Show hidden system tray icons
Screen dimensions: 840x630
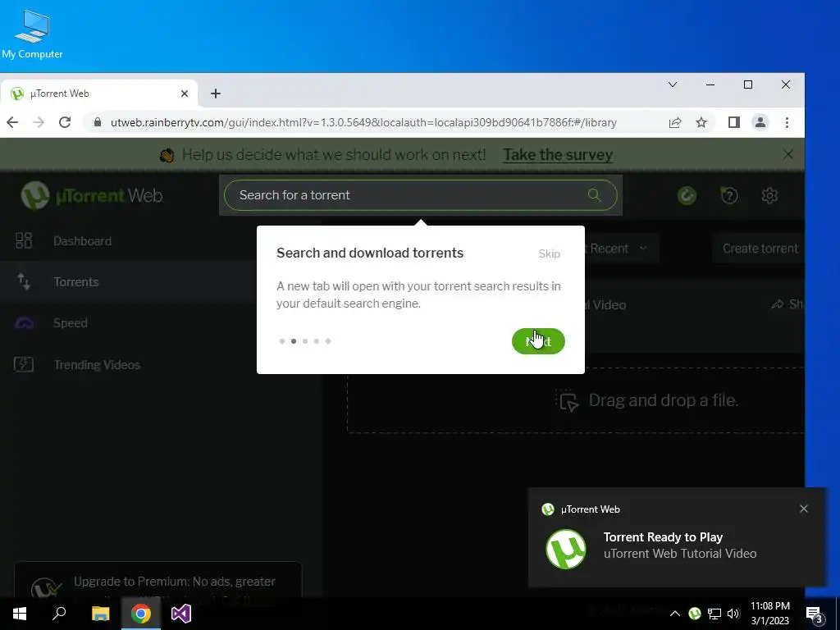click(675, 614)
